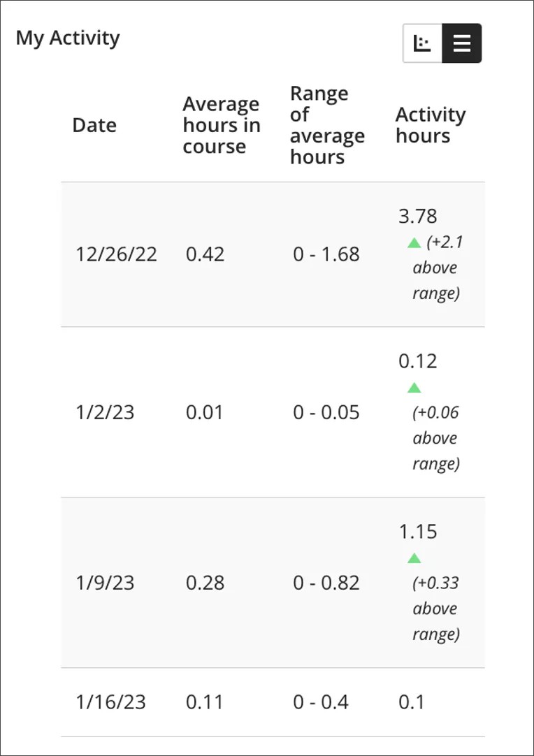The image size is (534, 756).
Task: Click the Date column header
Action: tap(94, 125)
